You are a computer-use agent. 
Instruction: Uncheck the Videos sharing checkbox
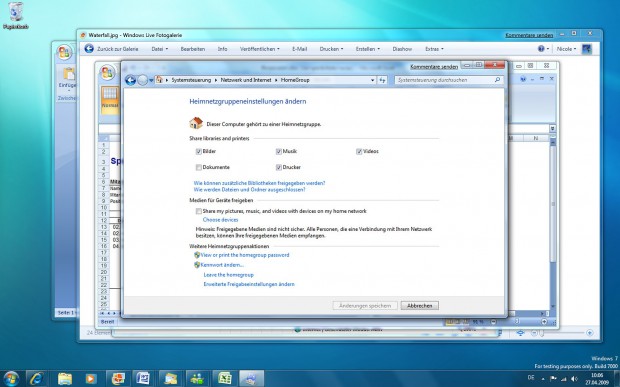pos(359,151)
